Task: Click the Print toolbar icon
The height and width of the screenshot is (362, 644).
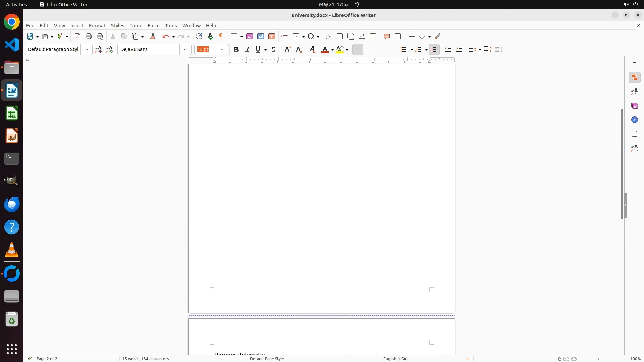Action: click(89, 36)
